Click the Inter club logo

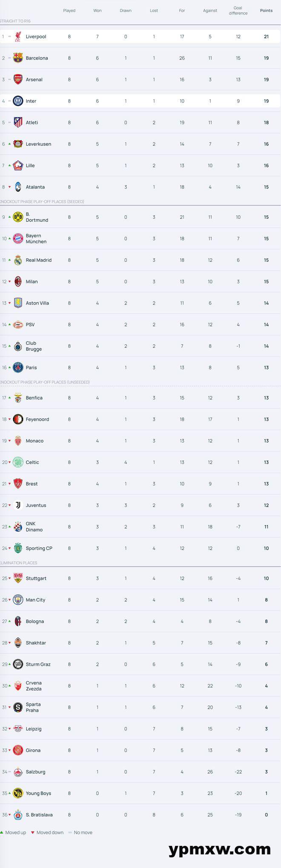click(18, 101)
